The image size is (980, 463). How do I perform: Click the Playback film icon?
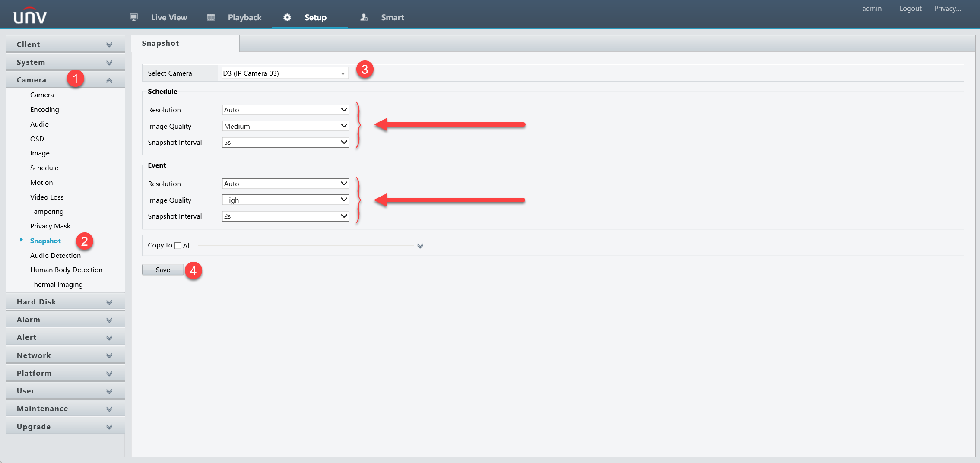tap(211, 17)
